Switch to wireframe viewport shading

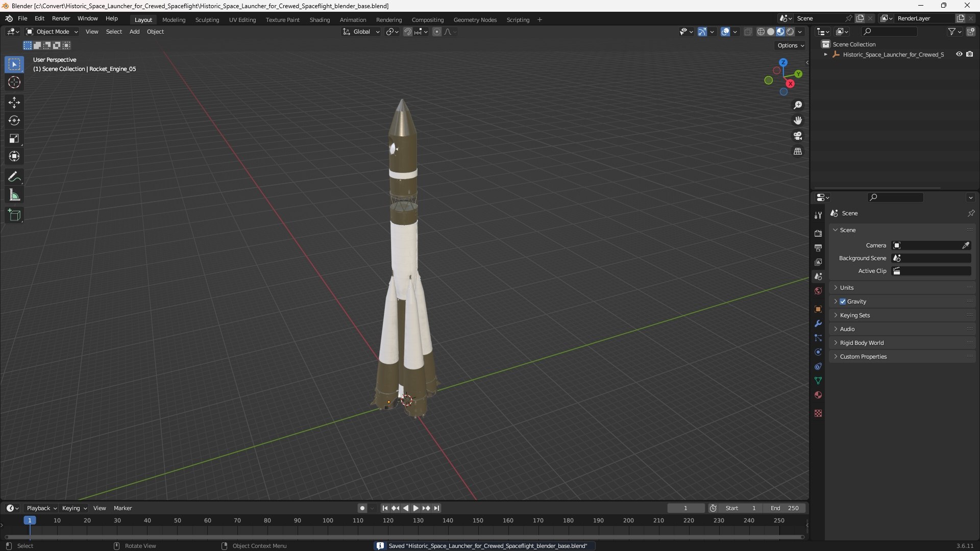tap(761, 32)
